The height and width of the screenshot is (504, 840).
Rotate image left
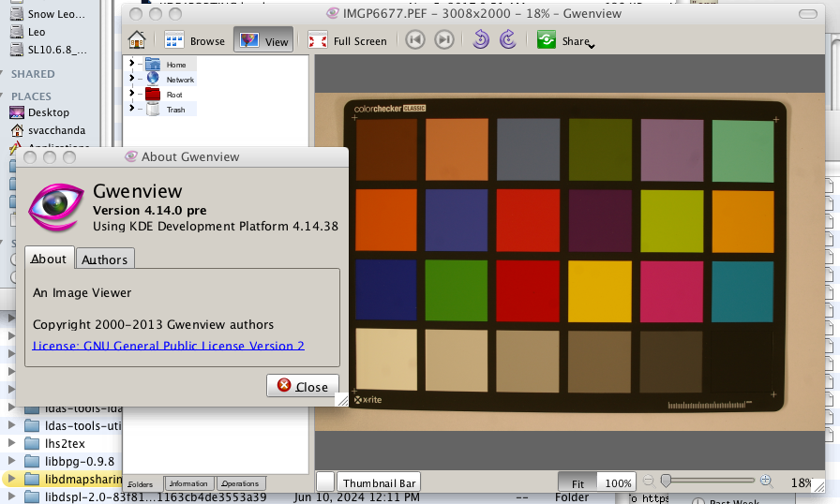click(481, 39)
